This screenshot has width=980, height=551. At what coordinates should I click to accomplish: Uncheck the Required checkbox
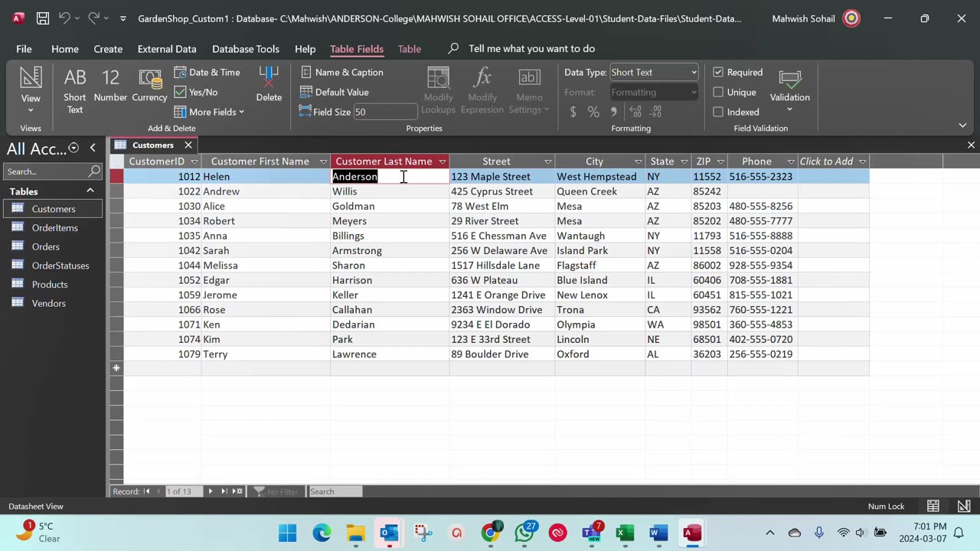tap(718, 72)
